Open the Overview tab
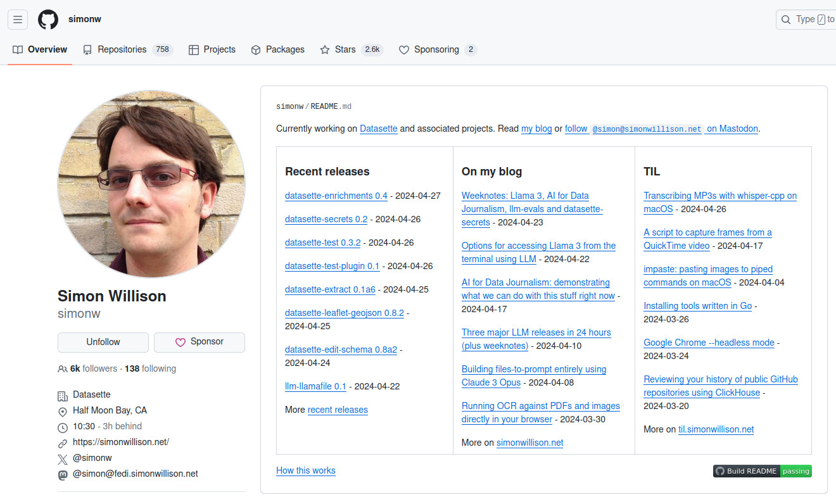The height and width of the screenshot is (504, 836). pyautogui.click(x=40, y=49)
